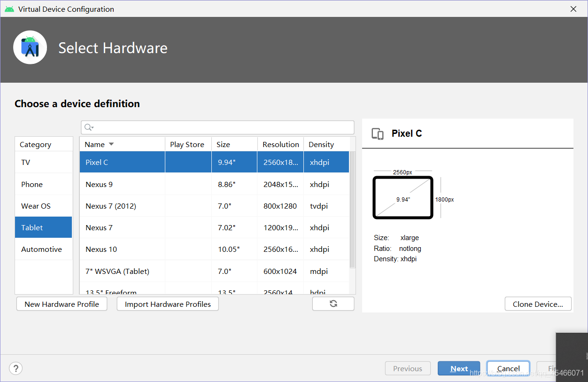Click the Next button
Screen dimensions: 588x382
click(459, 368)
